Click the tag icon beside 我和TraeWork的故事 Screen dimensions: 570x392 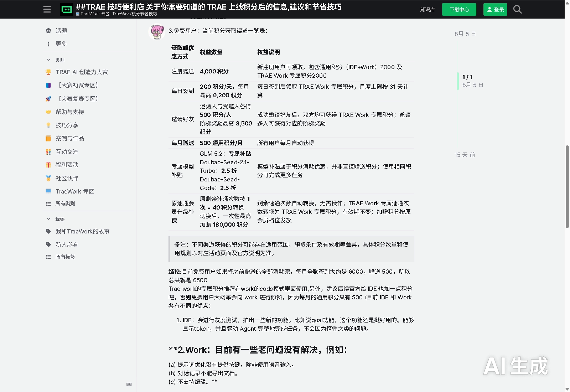(48, 231)
